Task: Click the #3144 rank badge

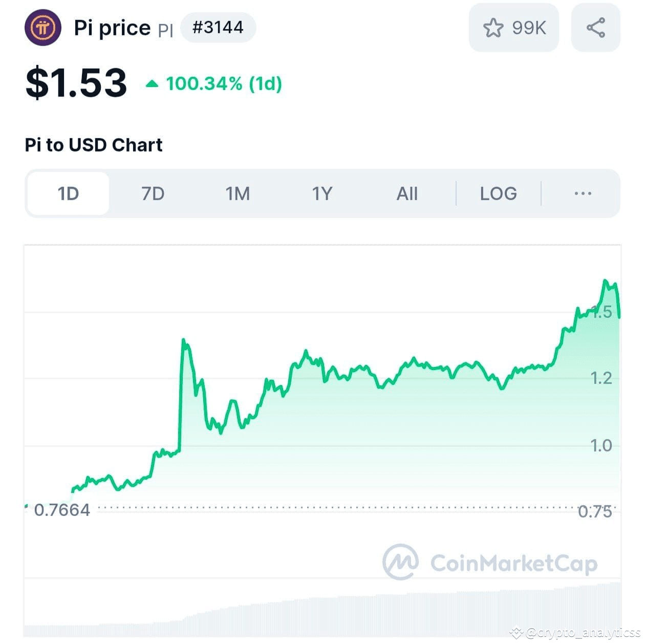Action: tap(218, 27)
